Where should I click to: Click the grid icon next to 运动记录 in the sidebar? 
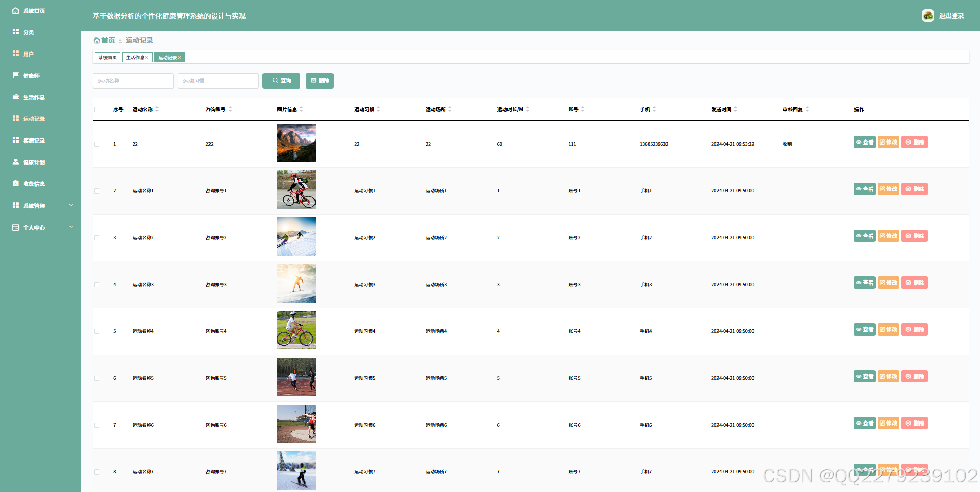coord(15,118)
